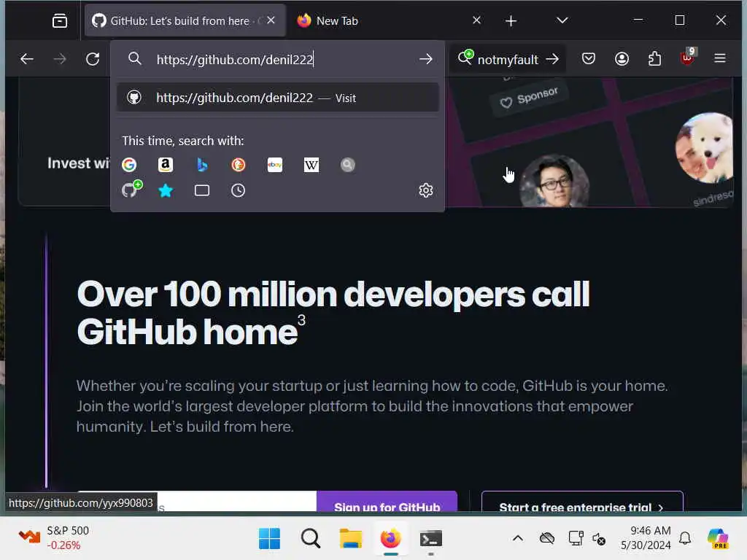Search with eBay engine icon
The height and width of the screenshot is (560, 747).
pos(275,165)
